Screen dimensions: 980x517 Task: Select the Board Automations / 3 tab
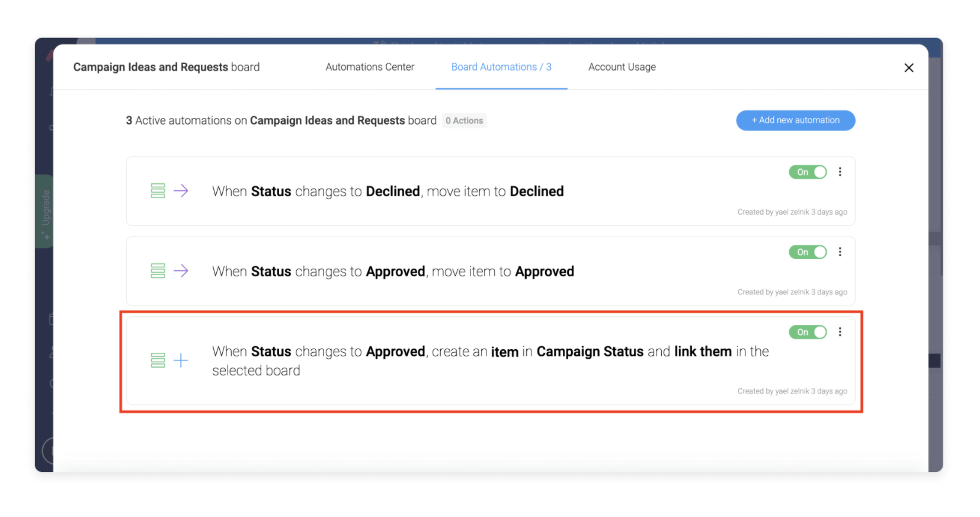click(x=501, y=67)
